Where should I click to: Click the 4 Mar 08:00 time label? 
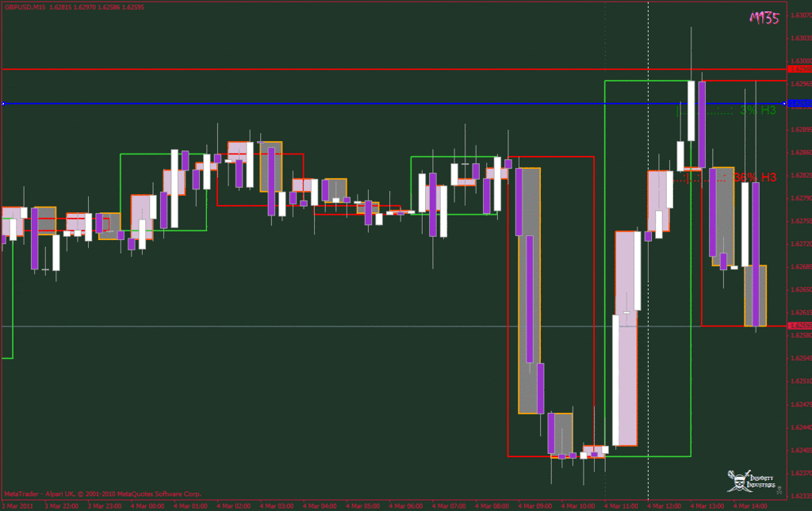[492, 505]
